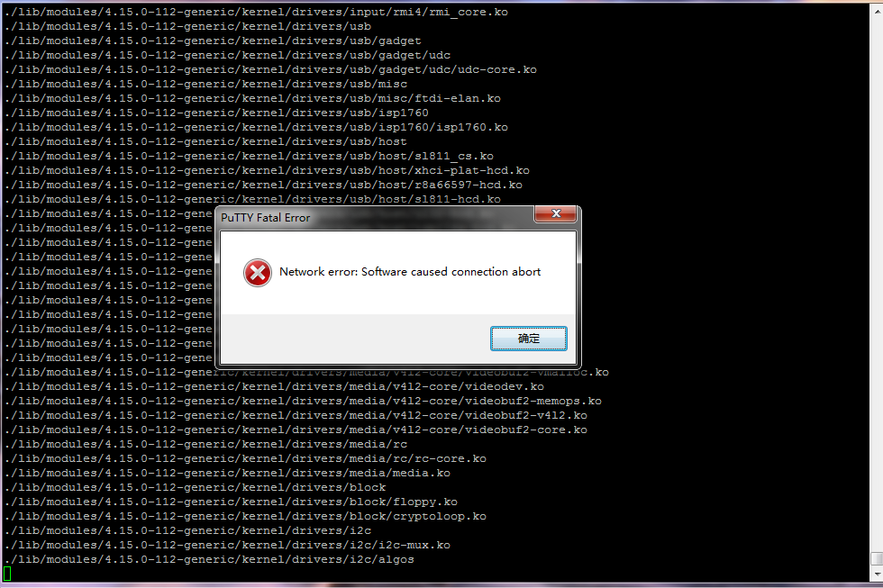Click the videodev.ko path line

click(274, 386)
